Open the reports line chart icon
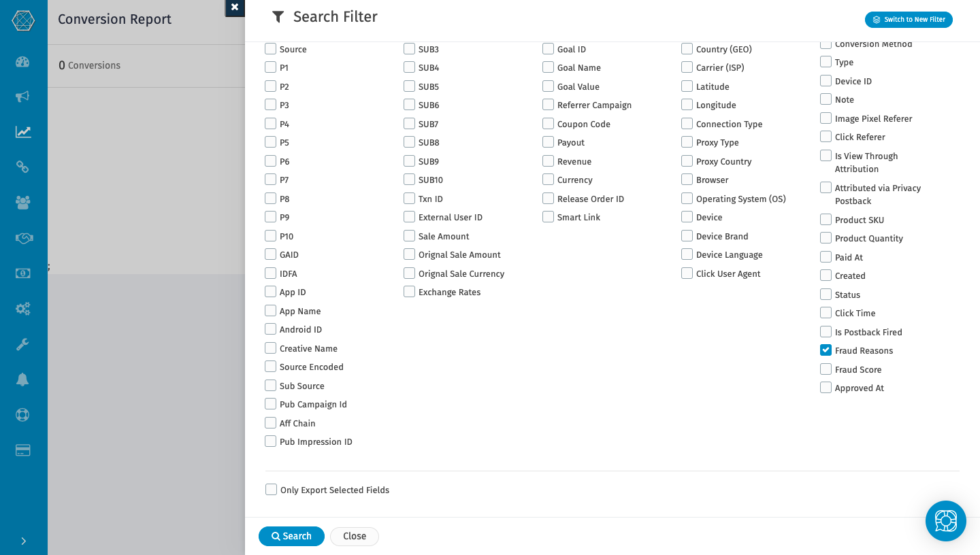980x555 pixels. [x=23, y=132]
